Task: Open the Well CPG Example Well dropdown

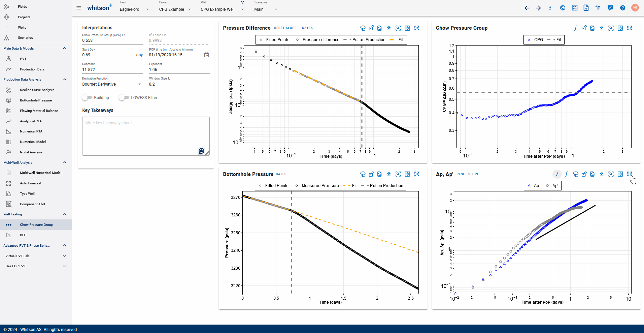Action: point(222,9)
